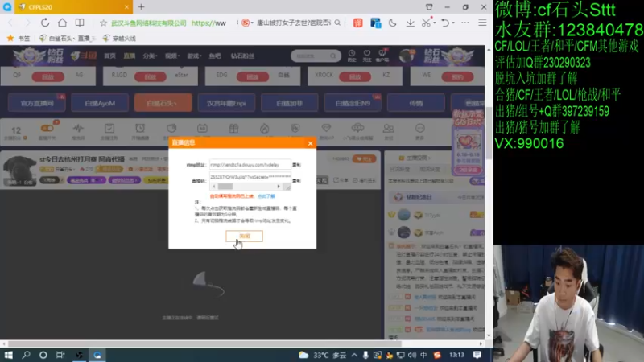
Task: Expand the 分类 category dropdown
Action: pyautogui.click(x=150, y=56)
